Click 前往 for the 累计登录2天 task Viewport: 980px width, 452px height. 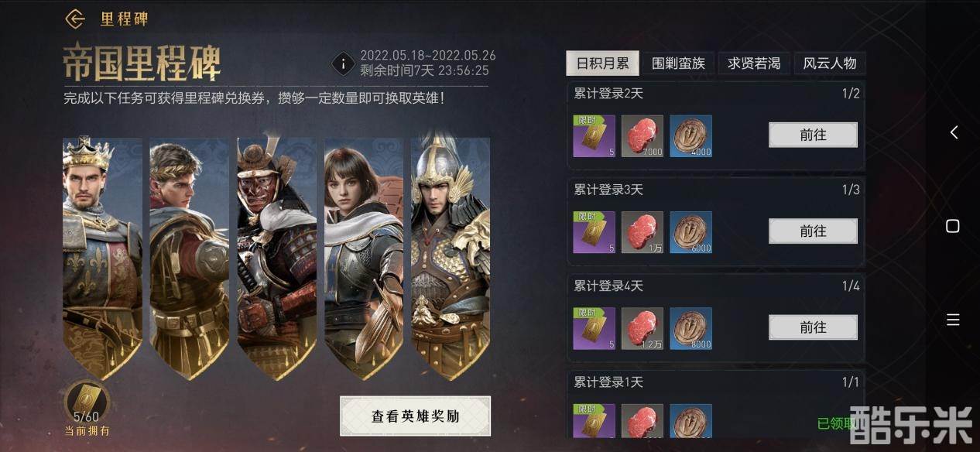click(813, 135)
